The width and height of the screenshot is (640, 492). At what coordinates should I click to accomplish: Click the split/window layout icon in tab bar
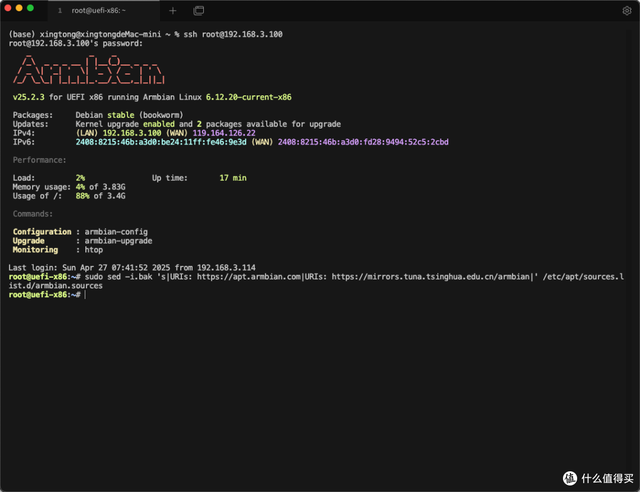coord(198,11)
